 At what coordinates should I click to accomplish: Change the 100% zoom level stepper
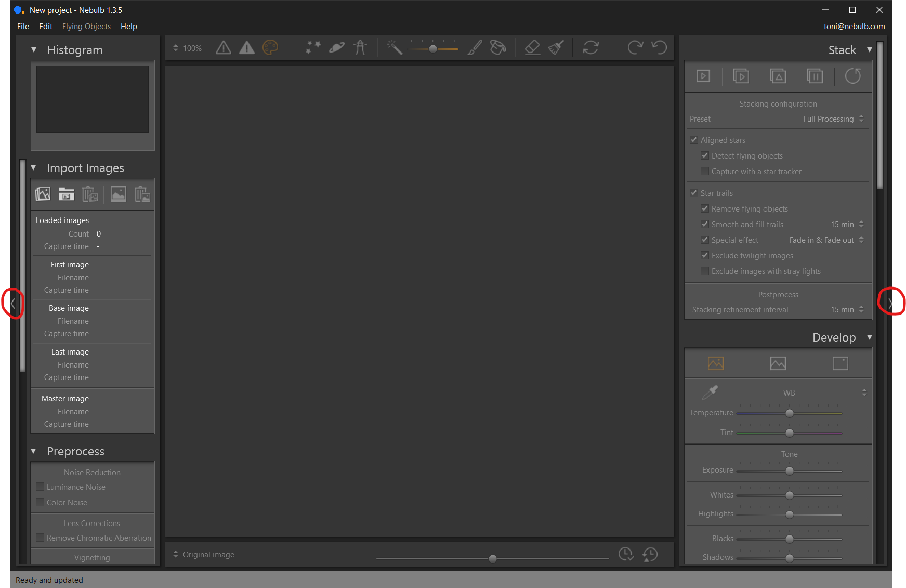[x=176, y=48]
